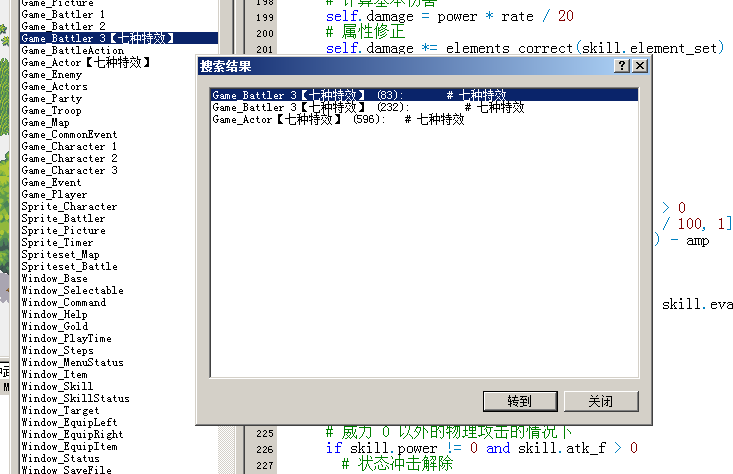Viewport: 733px width, 474px height.
Task: Click the 关闭 button in search results dialog
Action: tap(601, 401)
